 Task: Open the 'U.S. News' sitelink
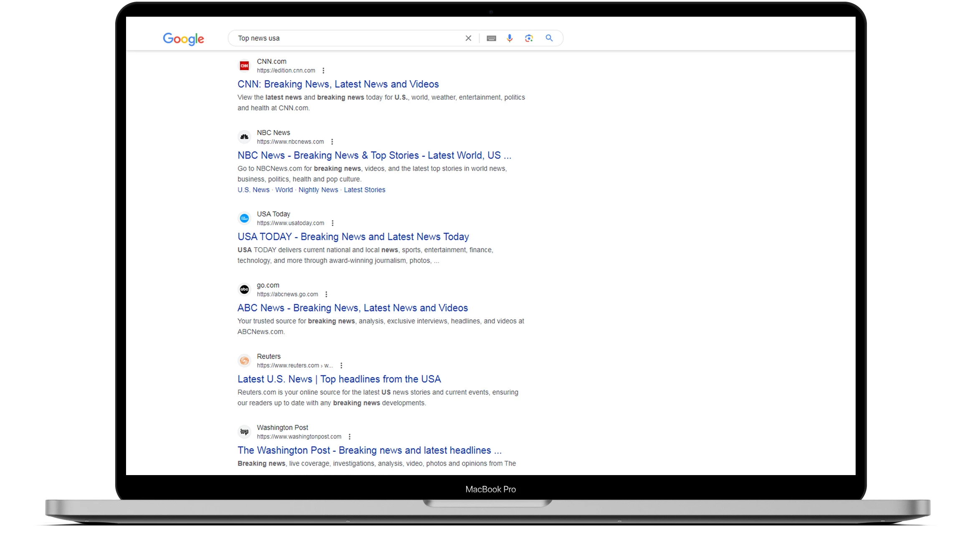click(253, 190)
